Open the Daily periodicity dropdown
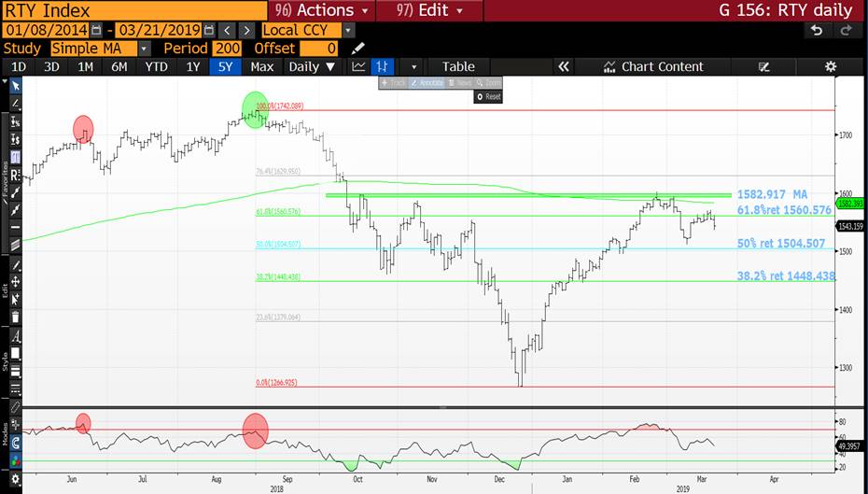 (312, 66)
